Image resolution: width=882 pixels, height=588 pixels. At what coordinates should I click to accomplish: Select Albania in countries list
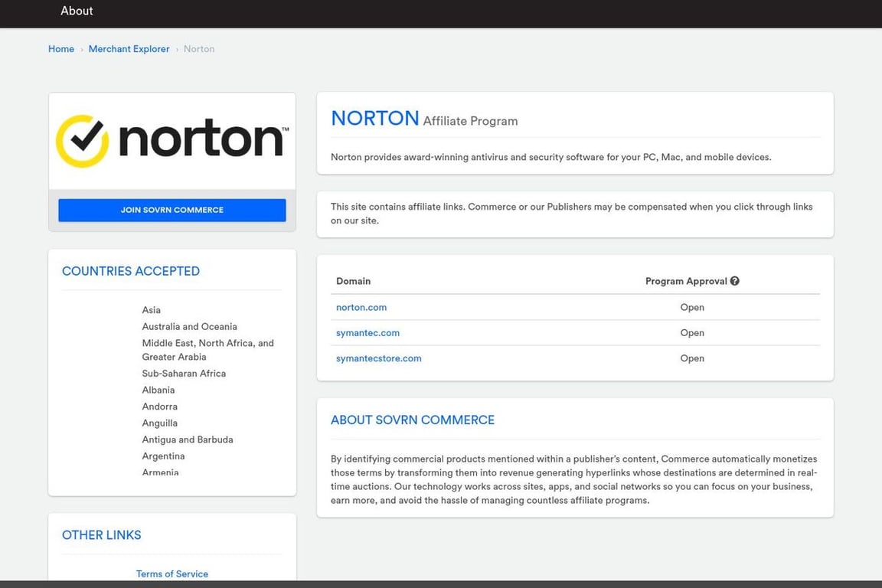pyautogui.click(x=158, y=390)
